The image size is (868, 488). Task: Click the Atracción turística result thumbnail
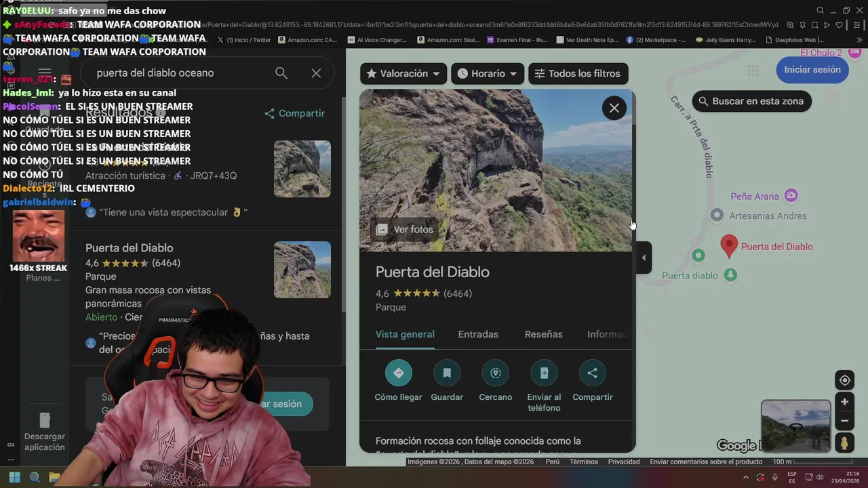[x=302, y=169]
